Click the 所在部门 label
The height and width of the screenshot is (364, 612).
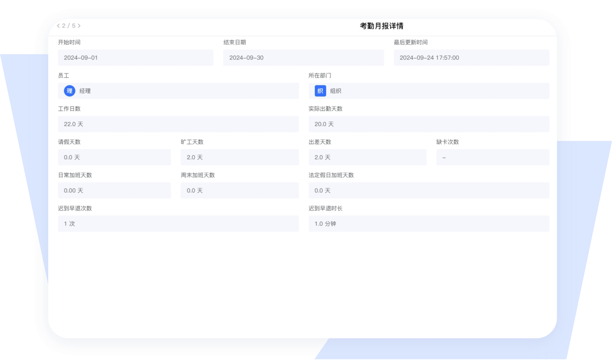click(320, 75)
